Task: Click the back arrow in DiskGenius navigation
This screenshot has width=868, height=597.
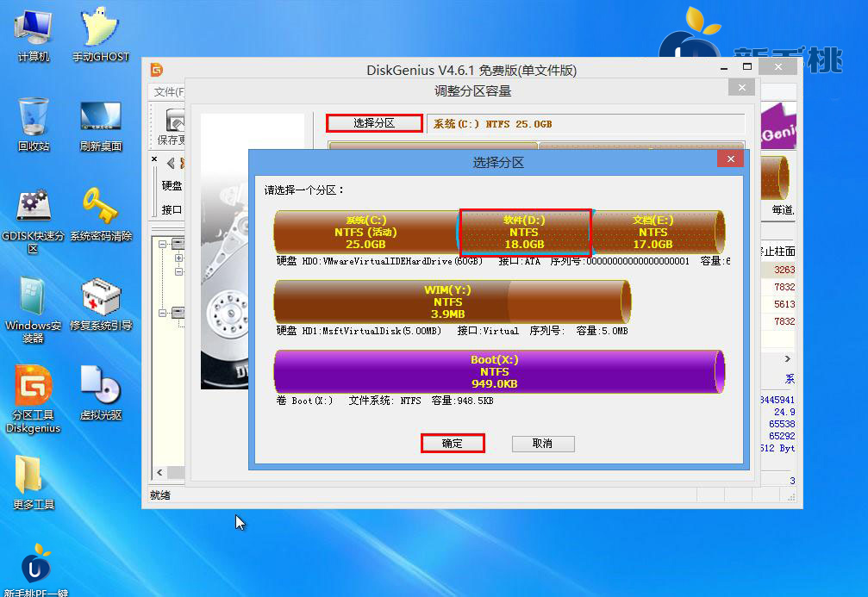Action: tap(171, 163)
